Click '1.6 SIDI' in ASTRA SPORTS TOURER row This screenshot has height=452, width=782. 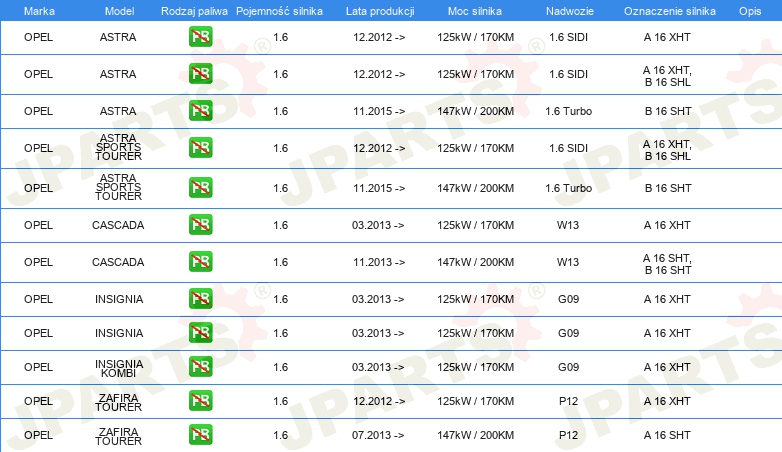click(569, 148)
